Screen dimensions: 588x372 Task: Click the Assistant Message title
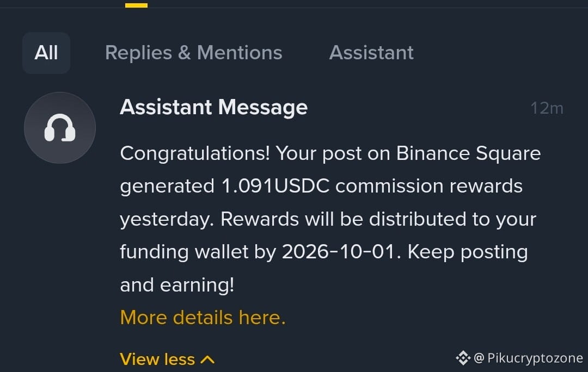214,108
